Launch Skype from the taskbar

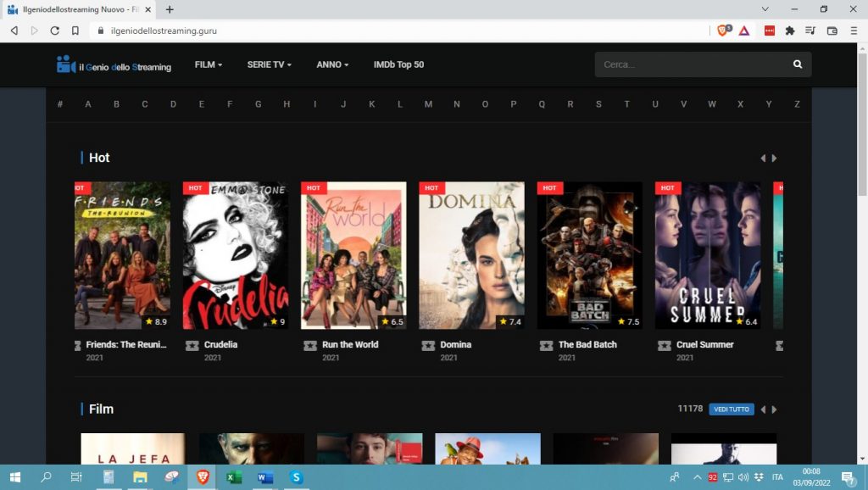coord(296,477)
